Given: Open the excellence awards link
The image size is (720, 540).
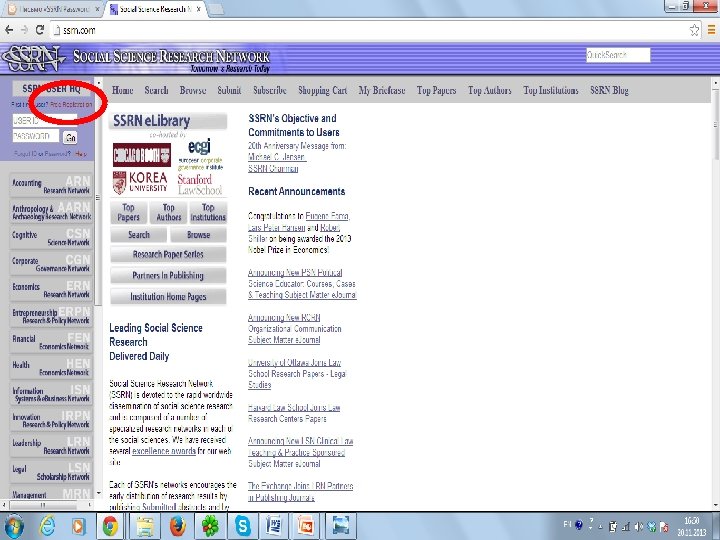Looking at the screenshot, I should [164, 451].
